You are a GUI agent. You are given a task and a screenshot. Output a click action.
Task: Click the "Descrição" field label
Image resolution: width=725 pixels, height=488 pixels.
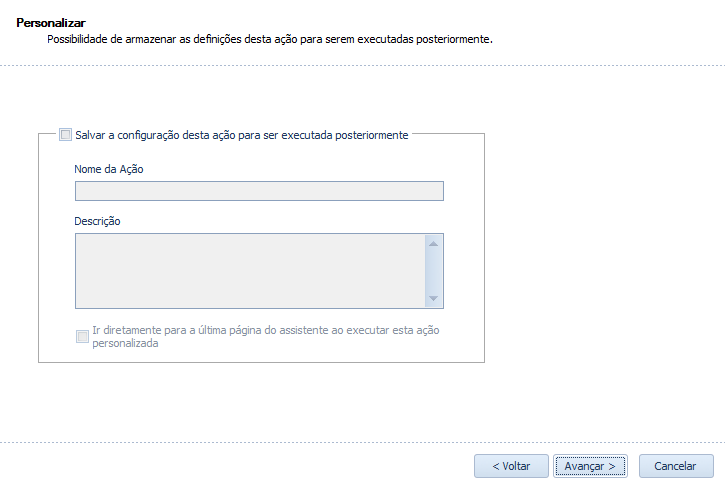tap(97, 221)
